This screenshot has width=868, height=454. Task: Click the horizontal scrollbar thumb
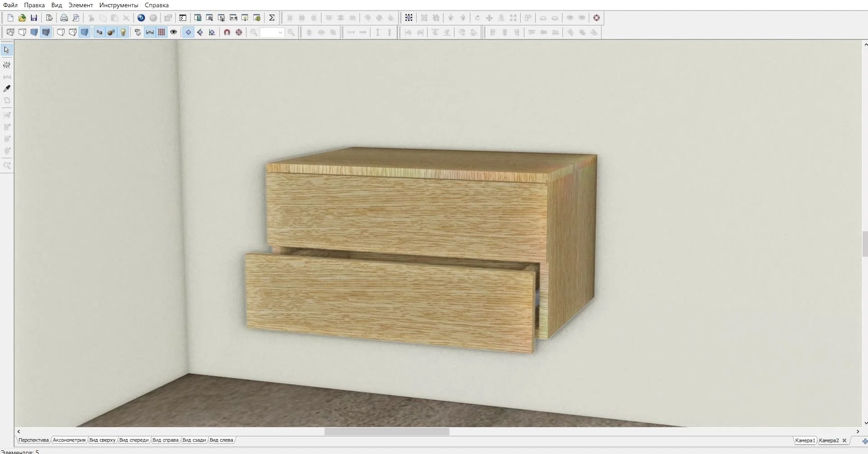coord(387,431)
